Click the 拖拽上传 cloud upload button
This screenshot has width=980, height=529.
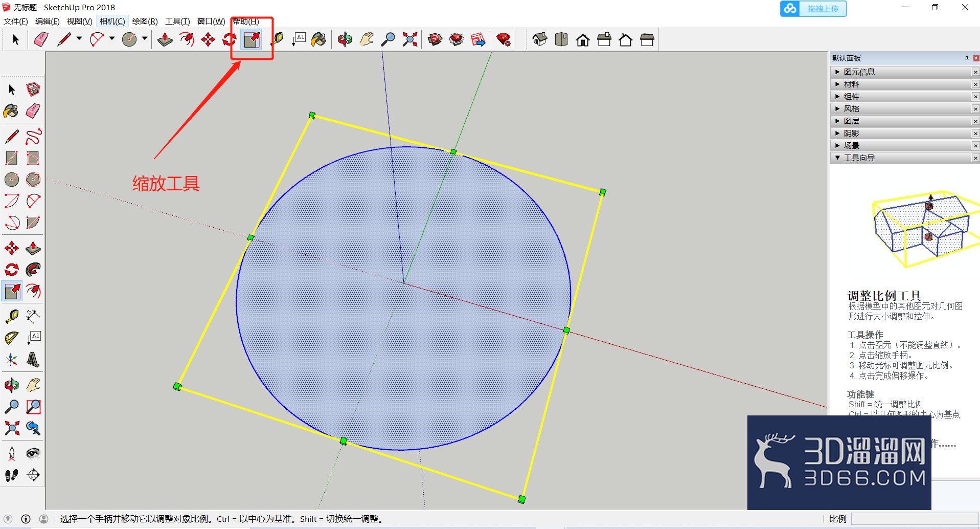813,9
